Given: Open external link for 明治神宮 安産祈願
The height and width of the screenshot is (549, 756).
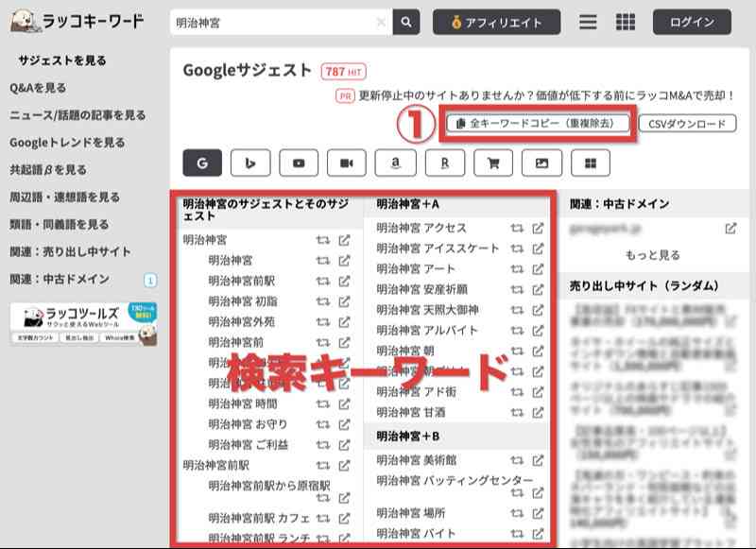Looking at the screenshot, I should (x=538, y=290).
